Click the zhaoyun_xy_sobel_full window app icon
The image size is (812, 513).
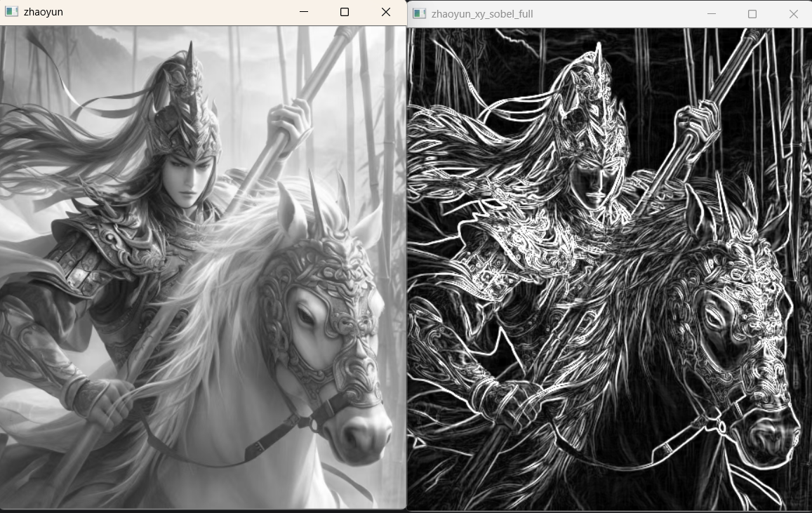(419, 14)
